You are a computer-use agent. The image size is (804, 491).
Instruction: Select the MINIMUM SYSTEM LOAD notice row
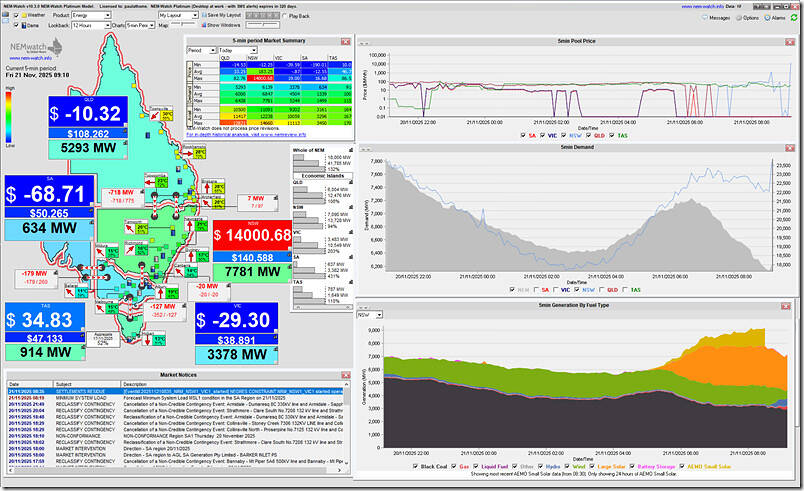click(x=175, y=398)
